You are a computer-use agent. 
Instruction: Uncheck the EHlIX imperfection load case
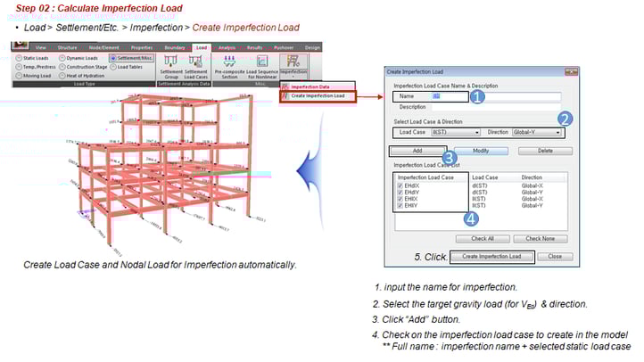400,199
